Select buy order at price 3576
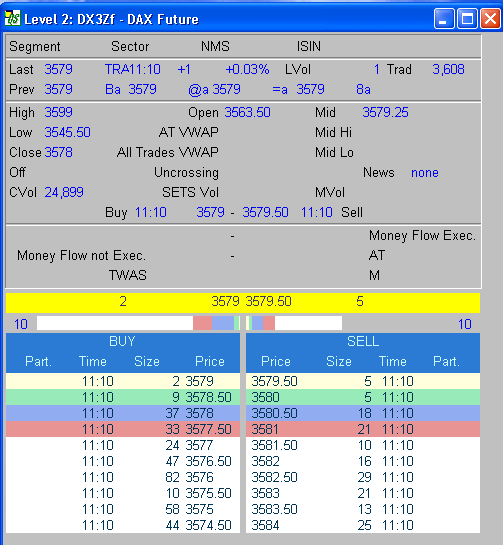 [123, 477]
